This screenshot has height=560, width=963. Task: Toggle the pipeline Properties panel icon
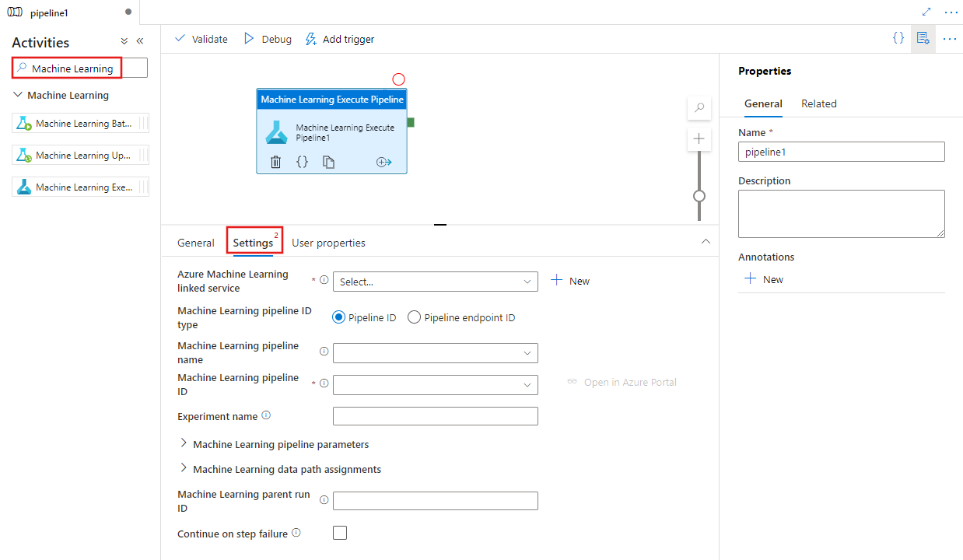[x=923, y=38]
